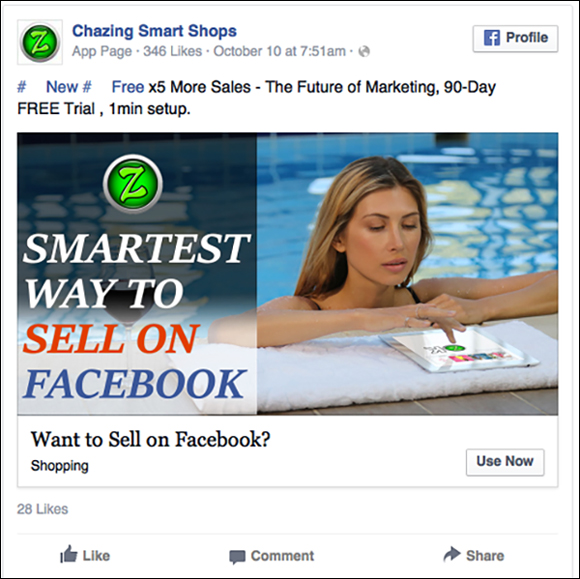The image size is (580, 579).
Task: Open the October 10 at 7:51am timestamp
Action: pos(280,51)
